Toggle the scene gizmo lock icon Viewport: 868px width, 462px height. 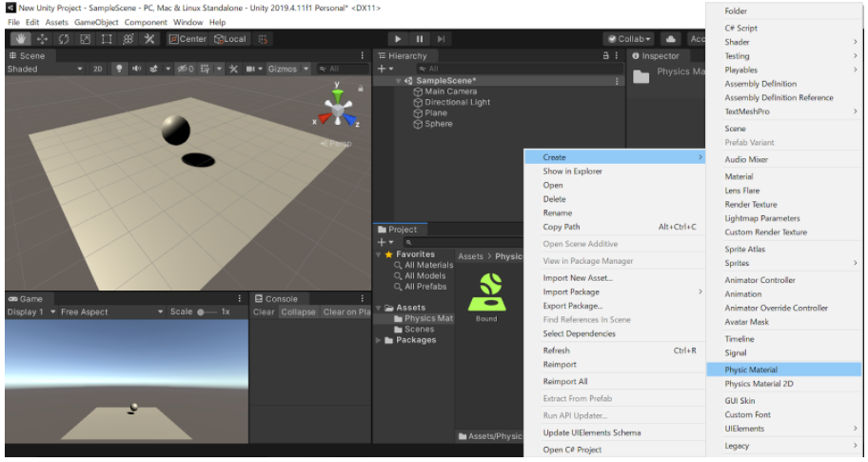[x=361, y=88]
